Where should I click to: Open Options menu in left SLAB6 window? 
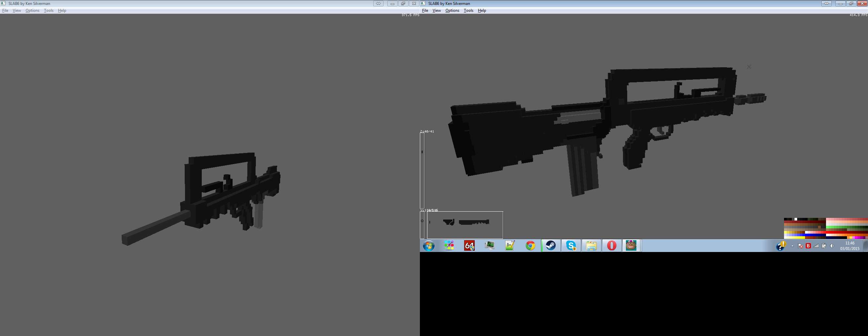32,10
